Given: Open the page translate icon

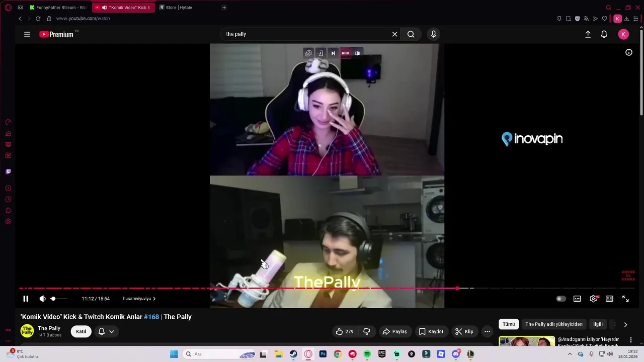Looking at the screenshot, I should tap(586, 19).
